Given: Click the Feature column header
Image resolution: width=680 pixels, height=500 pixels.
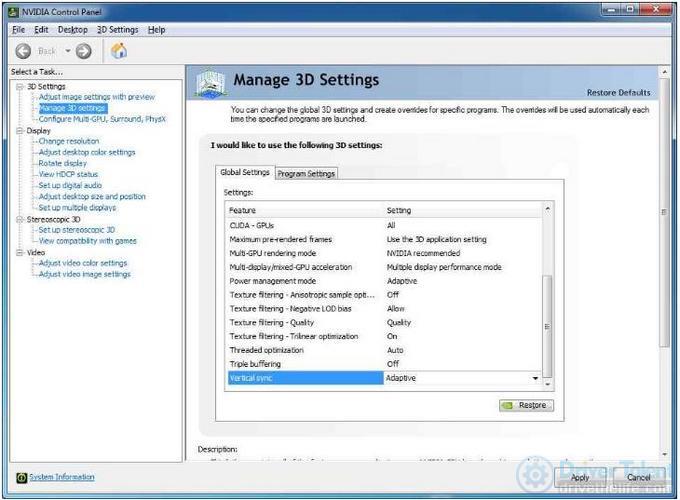Looking at the screenshot, I should pos(305,210).
